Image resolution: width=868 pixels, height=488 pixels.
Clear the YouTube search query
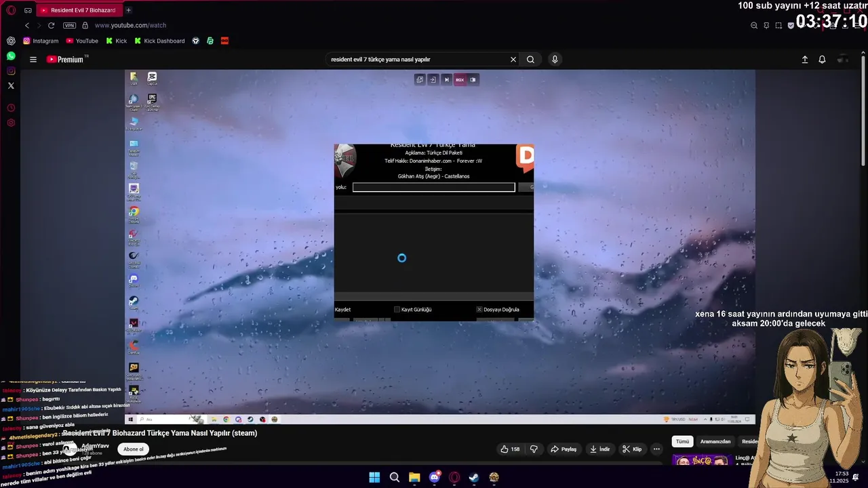(x=513, y=60)
